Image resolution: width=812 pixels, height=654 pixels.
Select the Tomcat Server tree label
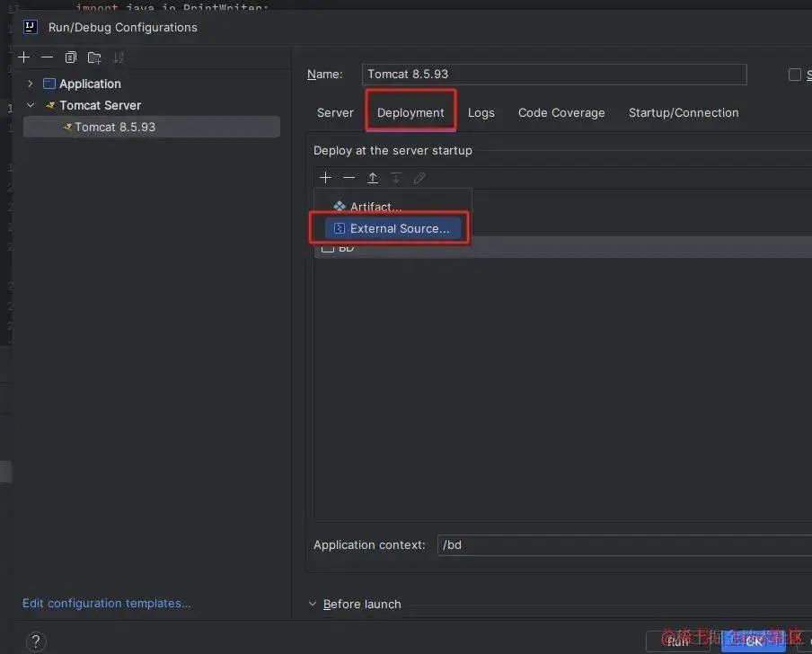click(100, 105)
